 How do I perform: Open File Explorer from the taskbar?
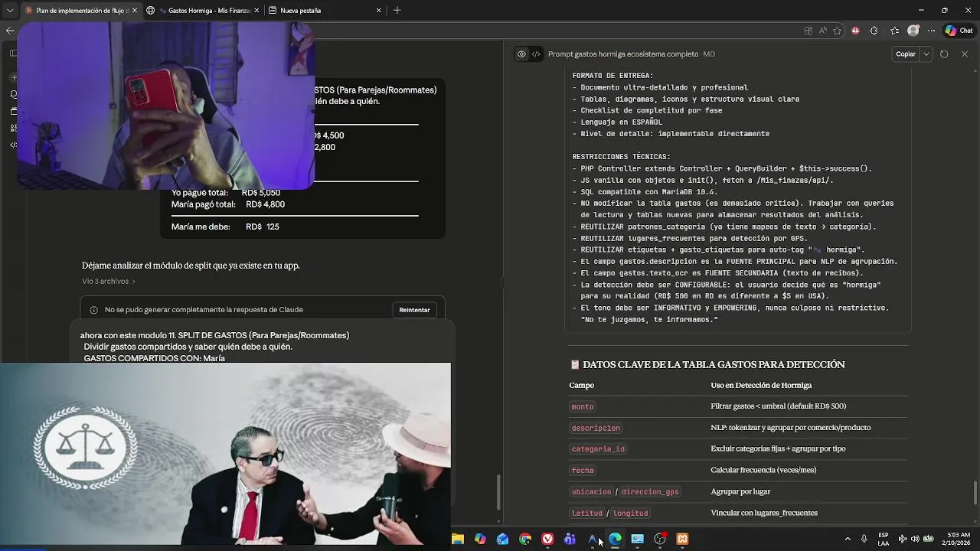[x=458, y=540]
